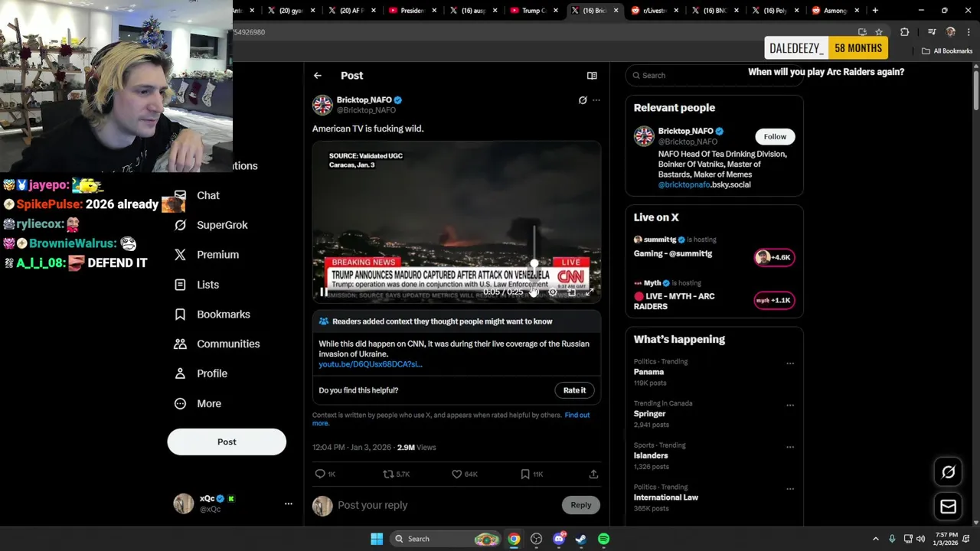The height and width of the screenshot is (551, 980).
Task: Share the post with share icon
Action: (593, 474)
